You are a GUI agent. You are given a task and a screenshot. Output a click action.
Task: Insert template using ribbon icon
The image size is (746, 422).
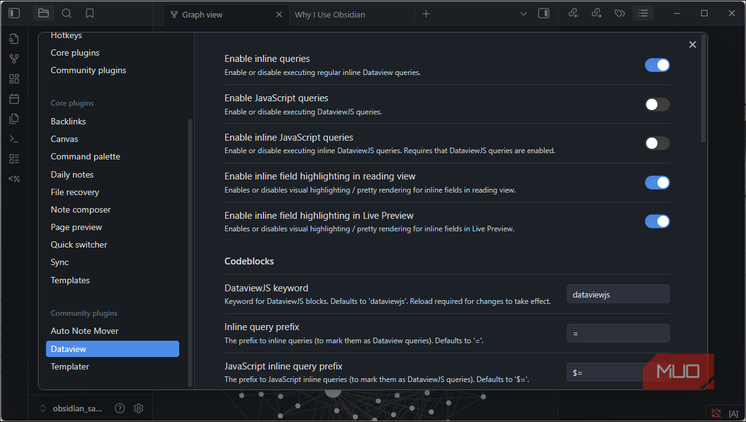pyautogui.click(x=14, y=118)
